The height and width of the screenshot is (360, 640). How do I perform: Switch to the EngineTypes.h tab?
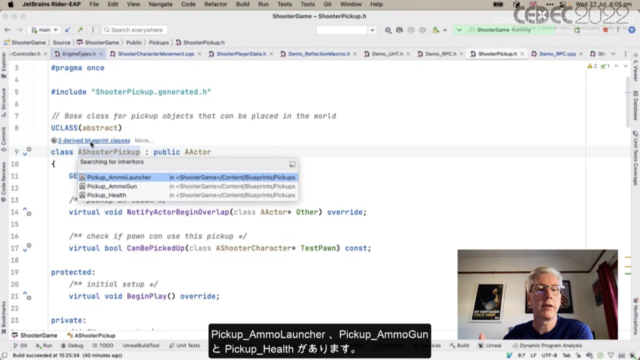79,54
